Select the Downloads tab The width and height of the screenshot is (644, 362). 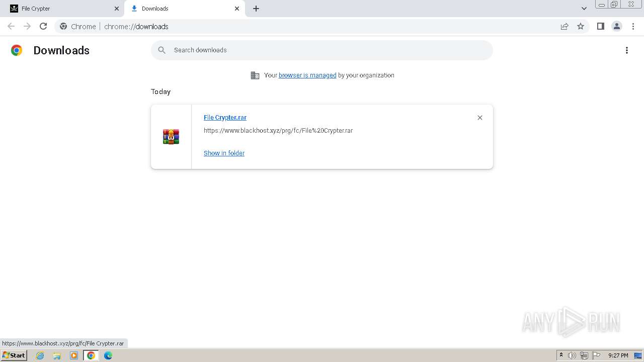click(184, 9)
